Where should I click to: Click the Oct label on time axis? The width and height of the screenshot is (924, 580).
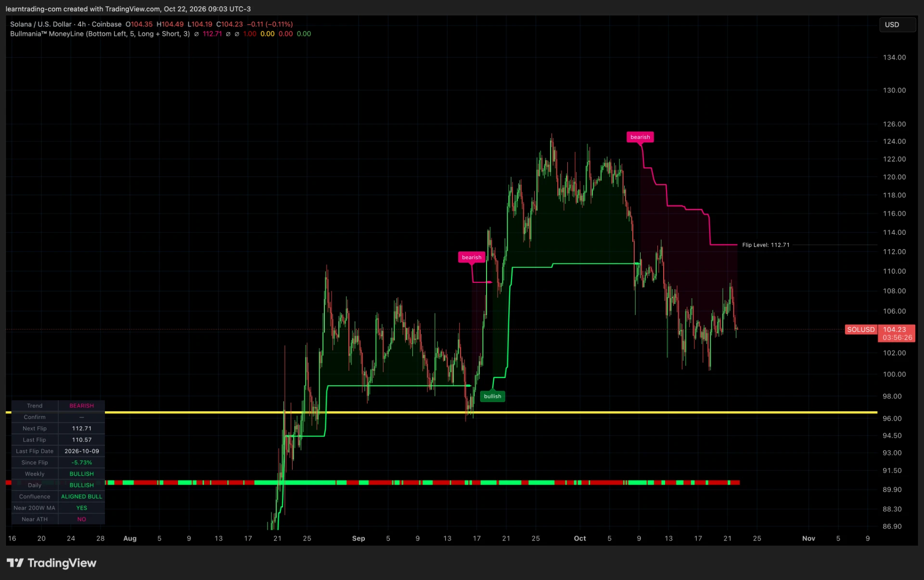pyautogui.click(x=580, y=538)
